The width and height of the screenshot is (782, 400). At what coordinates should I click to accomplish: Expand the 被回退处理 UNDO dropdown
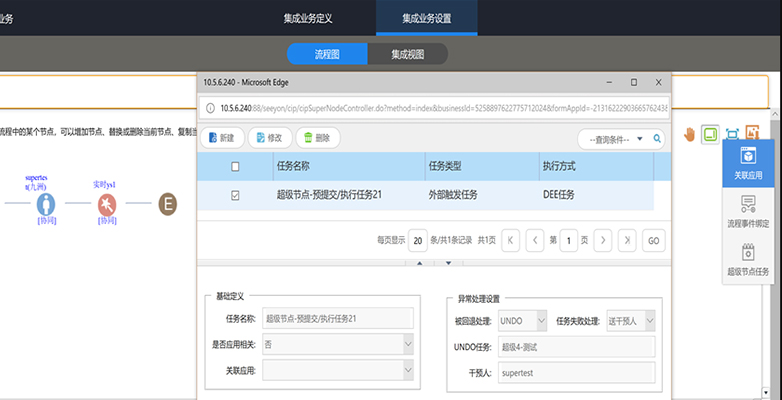coord(542,320)
